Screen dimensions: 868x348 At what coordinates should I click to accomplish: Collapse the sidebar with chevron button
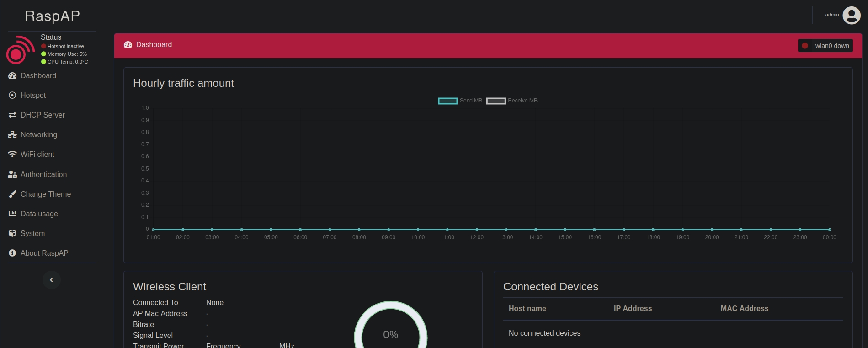[52, 280]
